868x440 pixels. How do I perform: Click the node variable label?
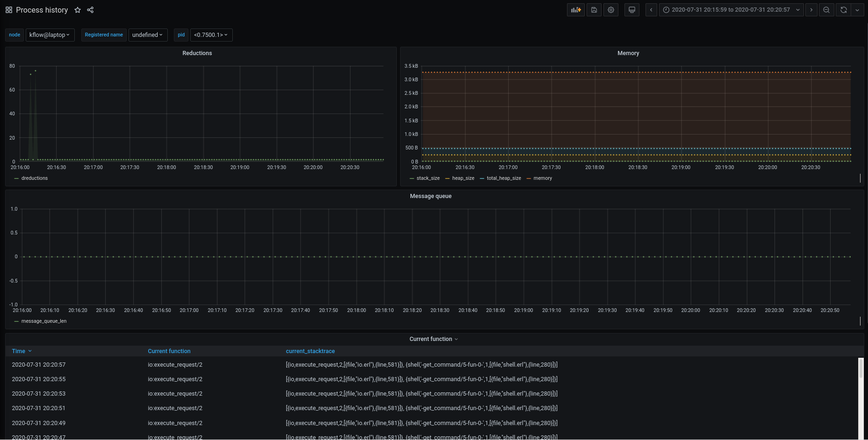[x=14, y=35]
